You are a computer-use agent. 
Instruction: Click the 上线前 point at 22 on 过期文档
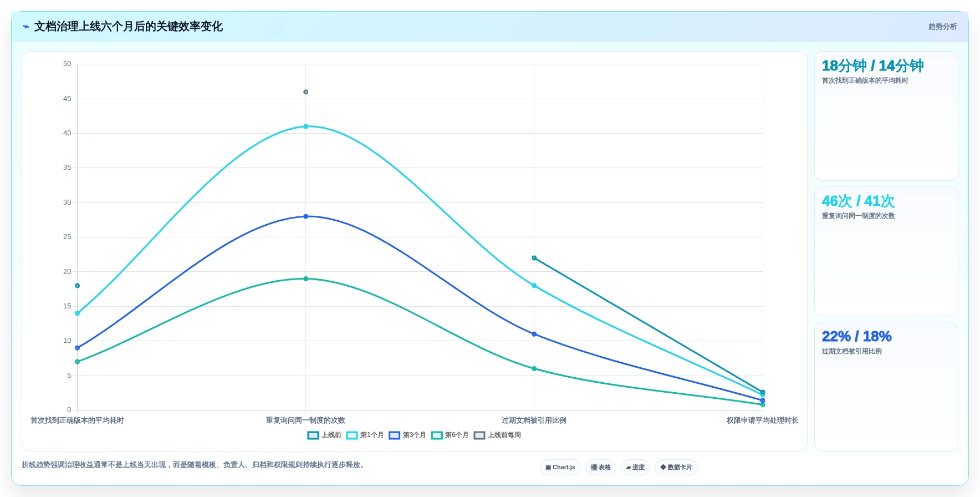534,258
